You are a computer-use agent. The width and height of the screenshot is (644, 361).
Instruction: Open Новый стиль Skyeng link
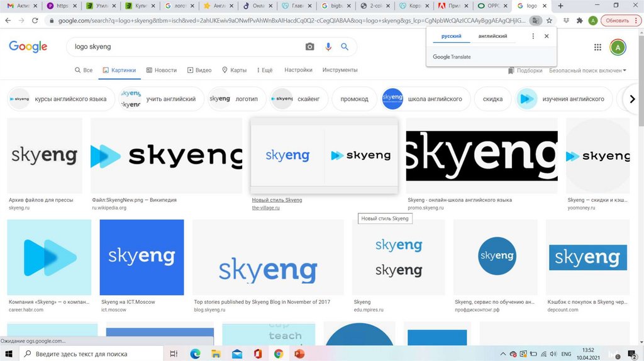(x=277, y=200)
